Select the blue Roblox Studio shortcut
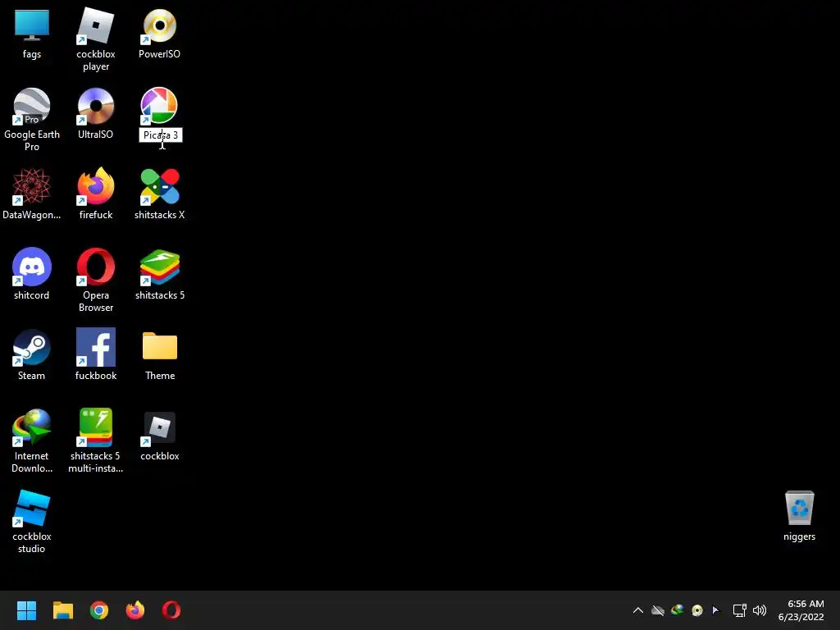Viewport: 840px width, 630px height. 32,508
